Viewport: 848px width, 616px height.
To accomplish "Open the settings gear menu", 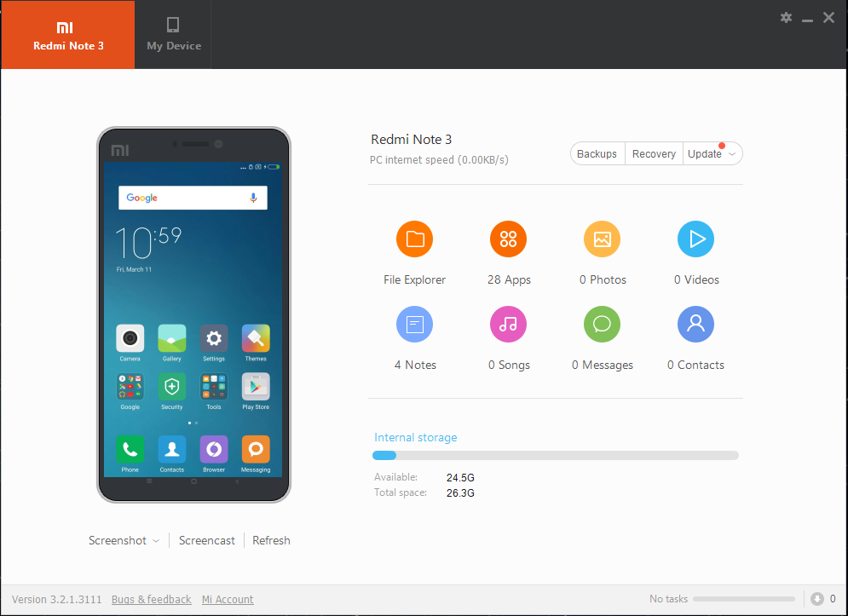I will (x=785, y=17).
